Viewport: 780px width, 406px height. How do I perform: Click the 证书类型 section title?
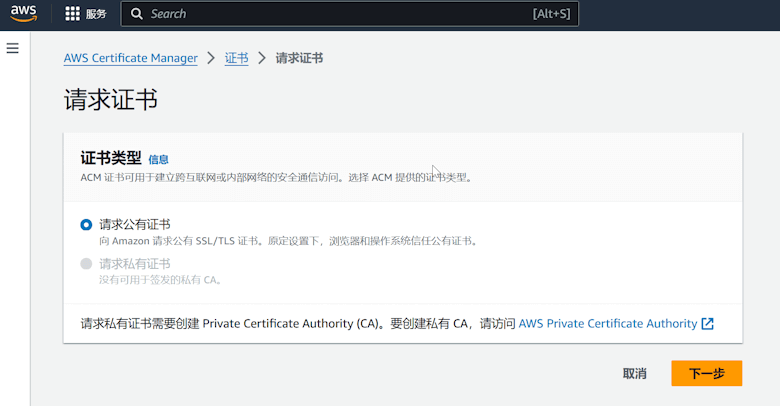point(111,158)
